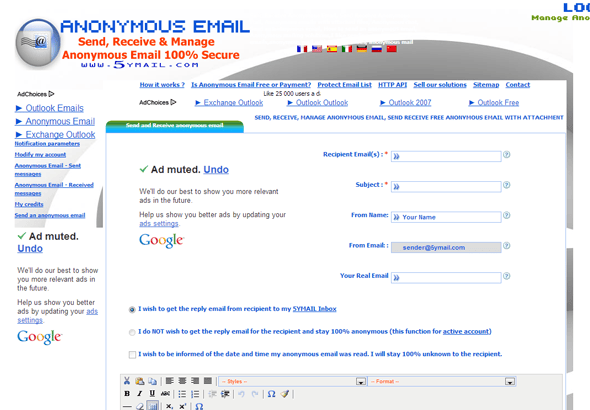Open Exchange Outlook ad link in top bar
This screenshot has height=410, width=590.
233,103
